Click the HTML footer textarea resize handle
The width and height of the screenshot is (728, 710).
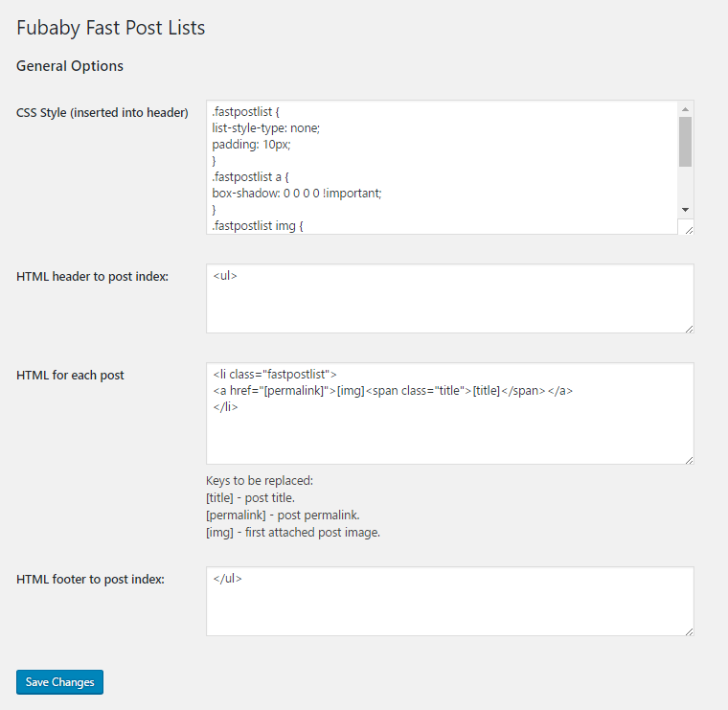689,630
